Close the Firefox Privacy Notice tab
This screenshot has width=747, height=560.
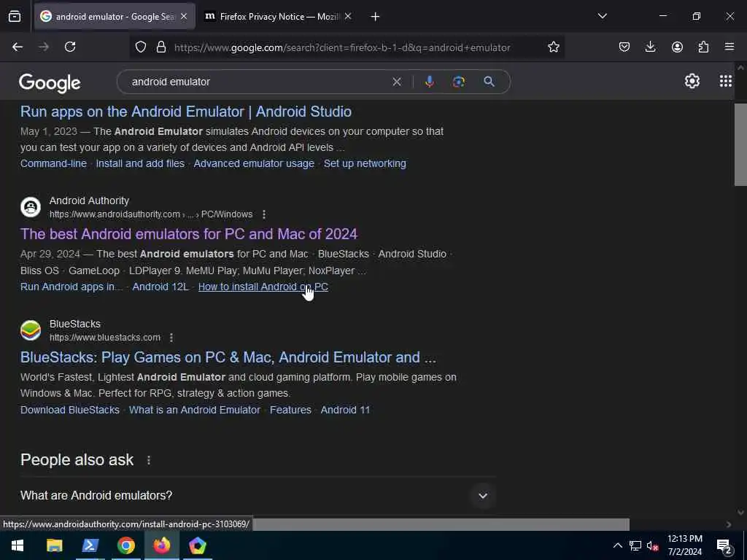(348, 17)
